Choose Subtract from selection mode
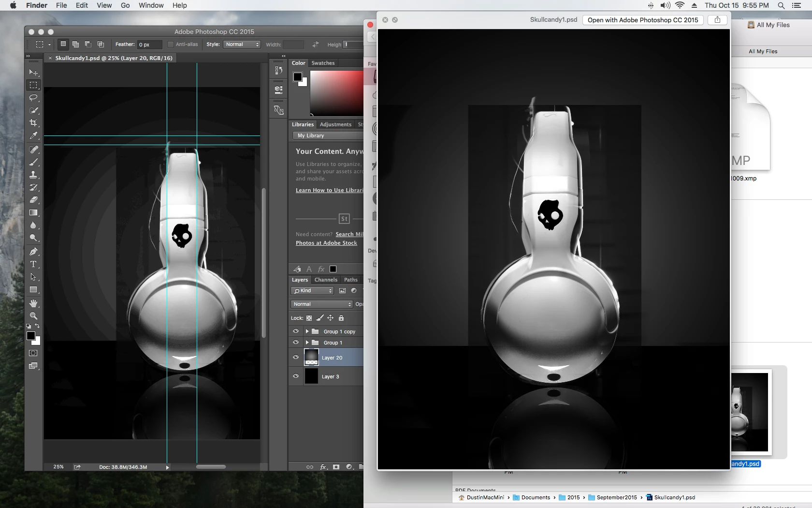Viewport: 812px width, 508px height. point(88,45)
